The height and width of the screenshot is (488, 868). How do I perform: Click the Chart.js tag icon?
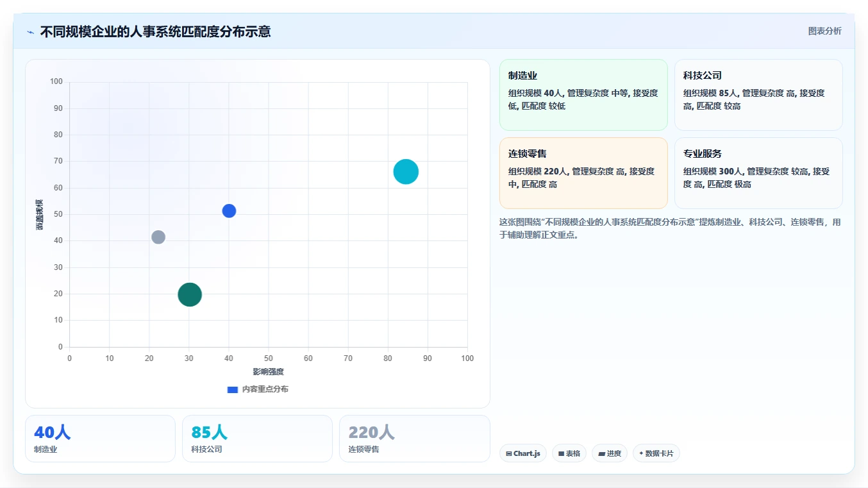[509, 453]
